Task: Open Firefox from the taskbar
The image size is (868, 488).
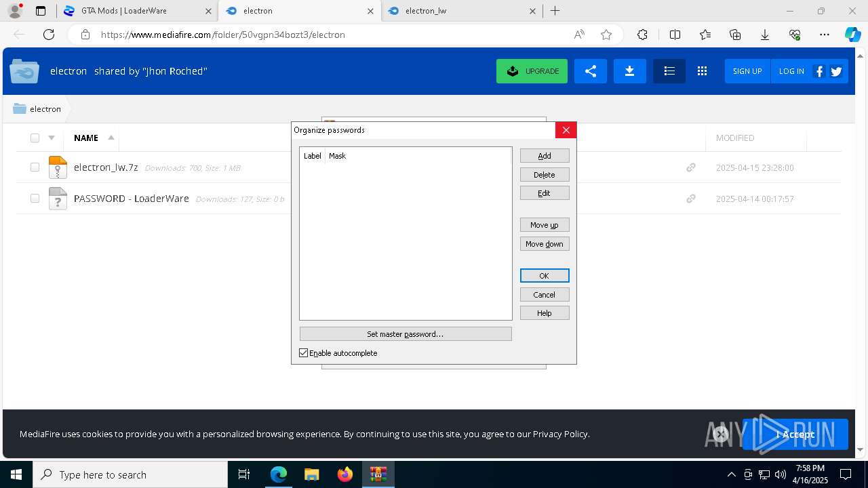Action: click(344, 474)
